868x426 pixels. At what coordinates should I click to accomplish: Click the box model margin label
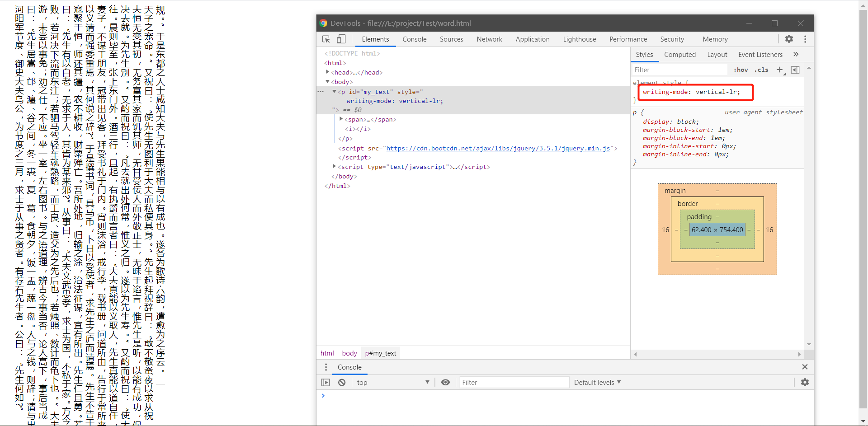pos(675,191)
